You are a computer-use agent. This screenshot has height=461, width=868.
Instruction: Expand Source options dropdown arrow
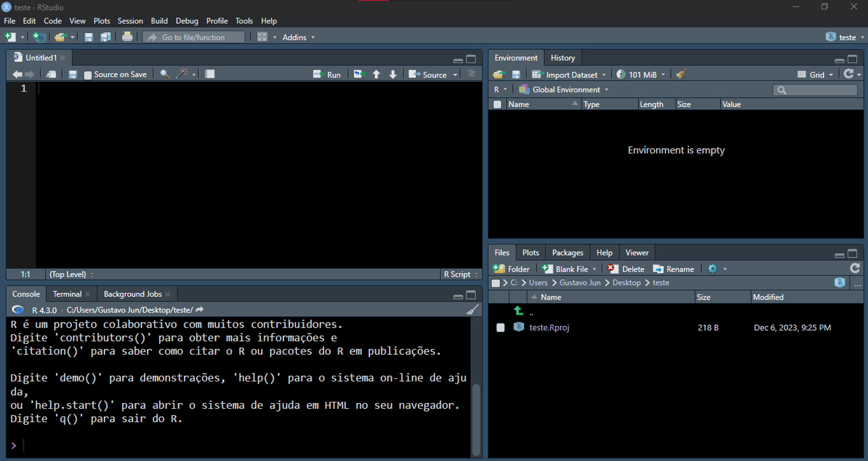pyautogui.click(x=456, y=75)
